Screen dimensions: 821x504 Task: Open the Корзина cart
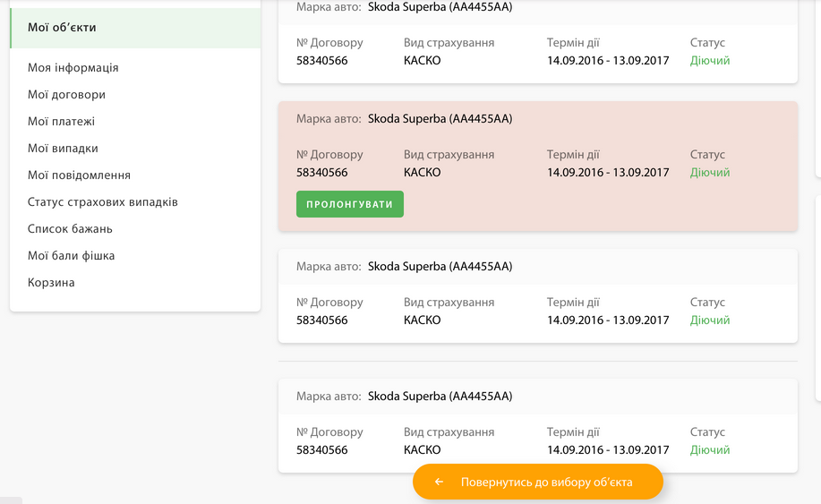pos(51,283)
